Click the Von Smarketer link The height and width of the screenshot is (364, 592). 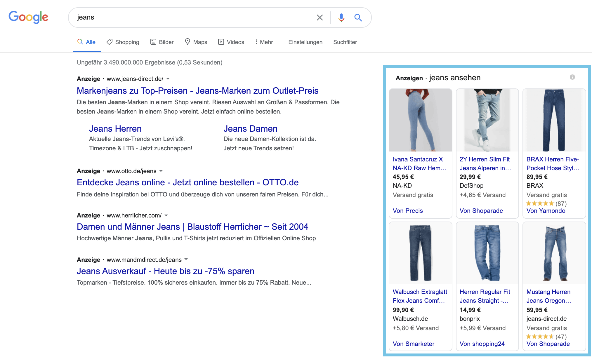coord(414,344)
